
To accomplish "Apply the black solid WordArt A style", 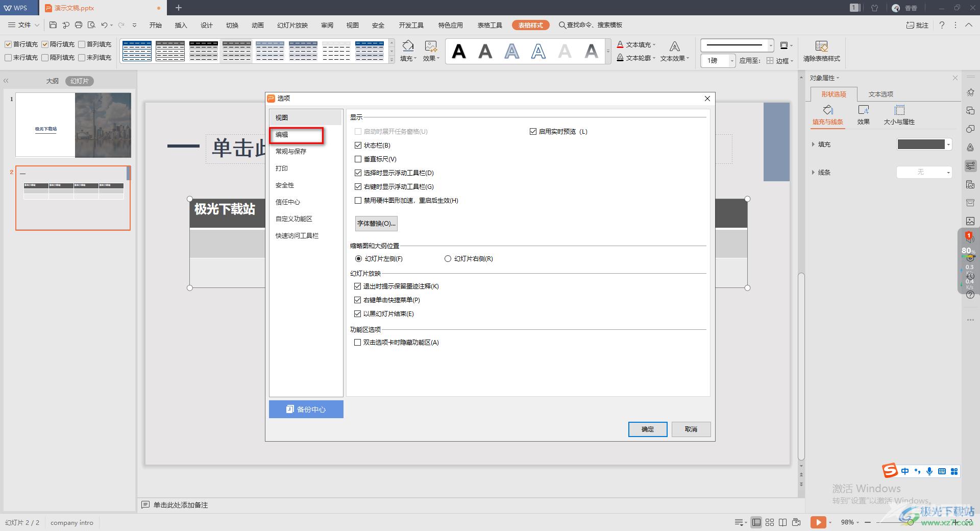I will pyautogui.click(x=459, y=51).
